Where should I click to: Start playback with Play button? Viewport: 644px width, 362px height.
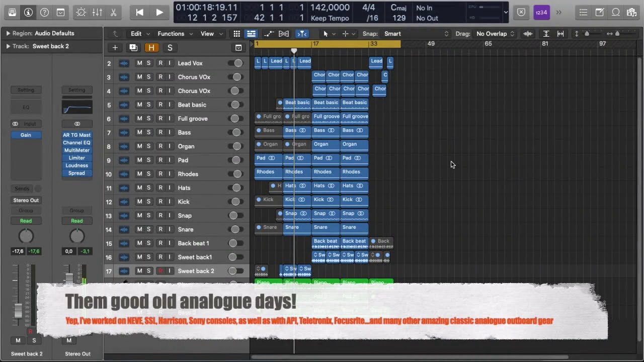[159, 13]
